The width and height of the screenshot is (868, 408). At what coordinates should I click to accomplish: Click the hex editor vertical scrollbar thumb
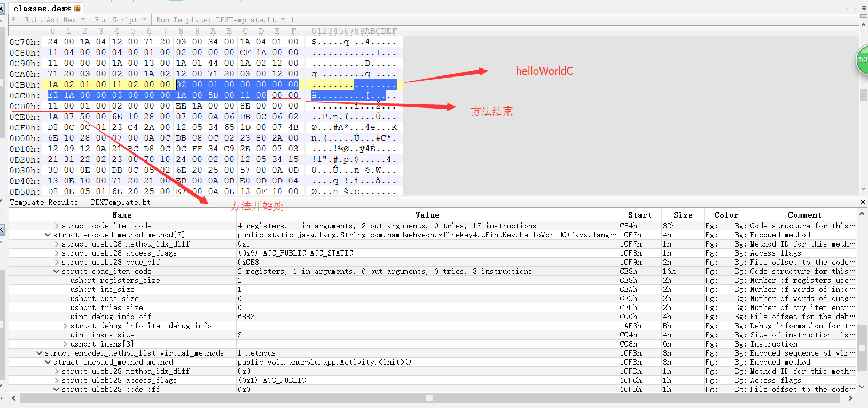[x=863, y=94]
